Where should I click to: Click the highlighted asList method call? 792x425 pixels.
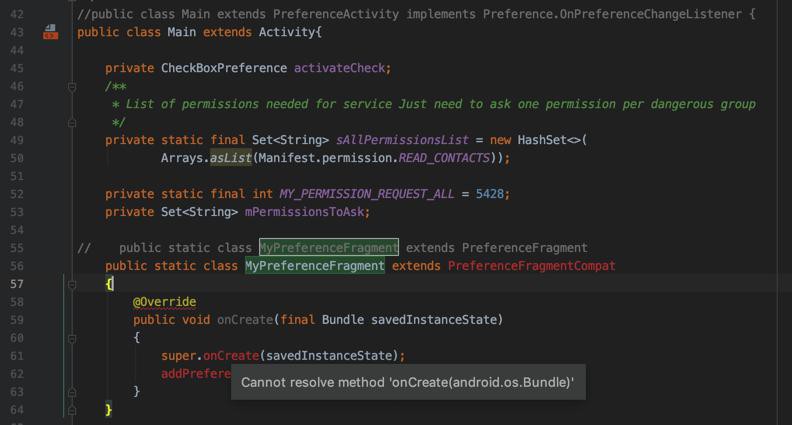coord(231,158)
